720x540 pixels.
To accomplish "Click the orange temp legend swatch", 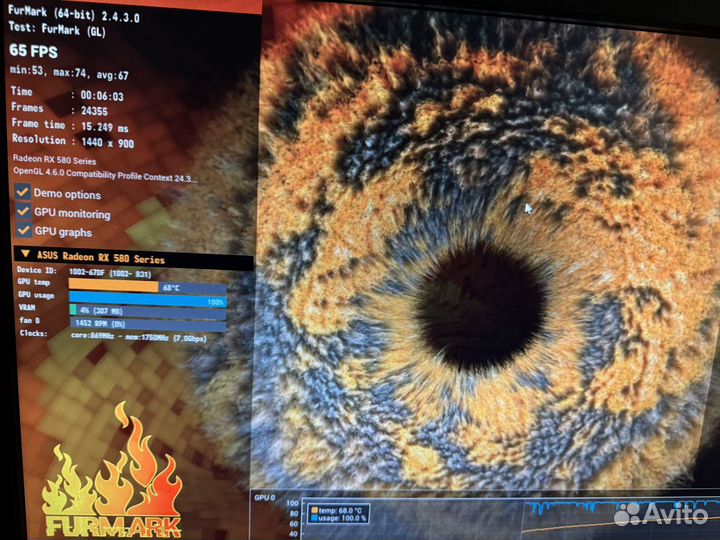I will point(314,510).
